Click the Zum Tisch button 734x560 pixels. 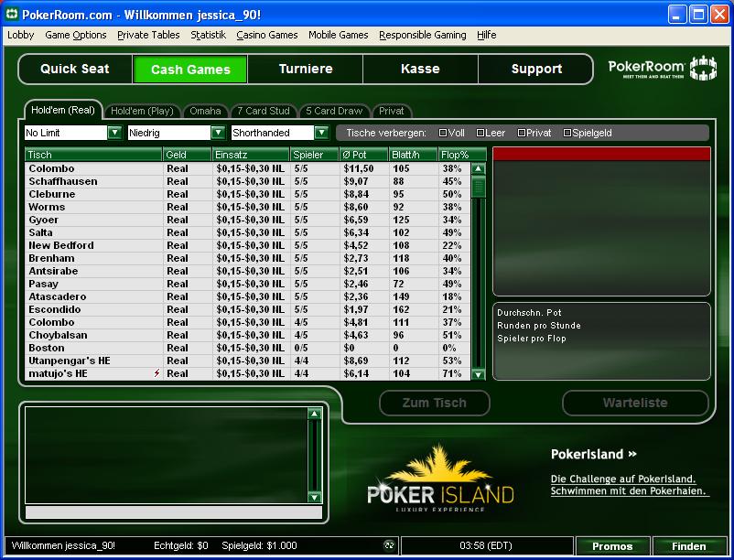point(435,403)
